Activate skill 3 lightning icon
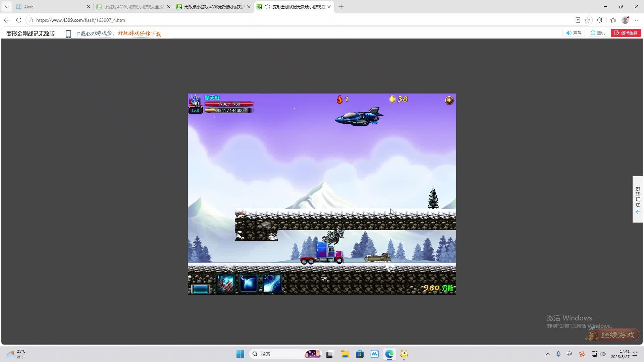 272,283
